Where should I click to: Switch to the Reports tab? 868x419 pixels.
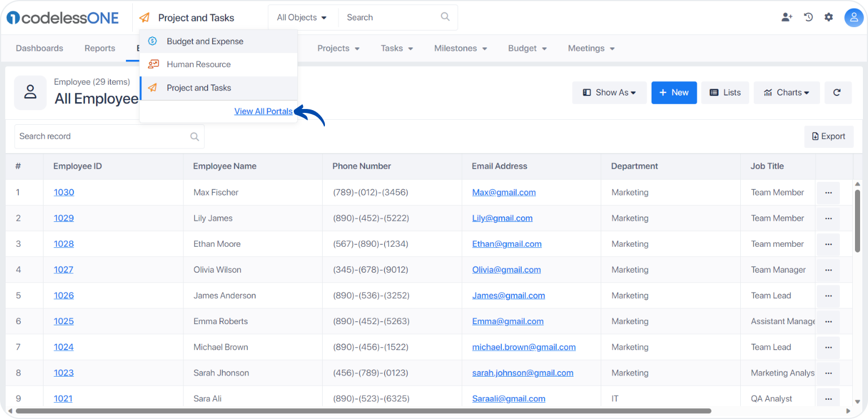[x=100, y=49]
